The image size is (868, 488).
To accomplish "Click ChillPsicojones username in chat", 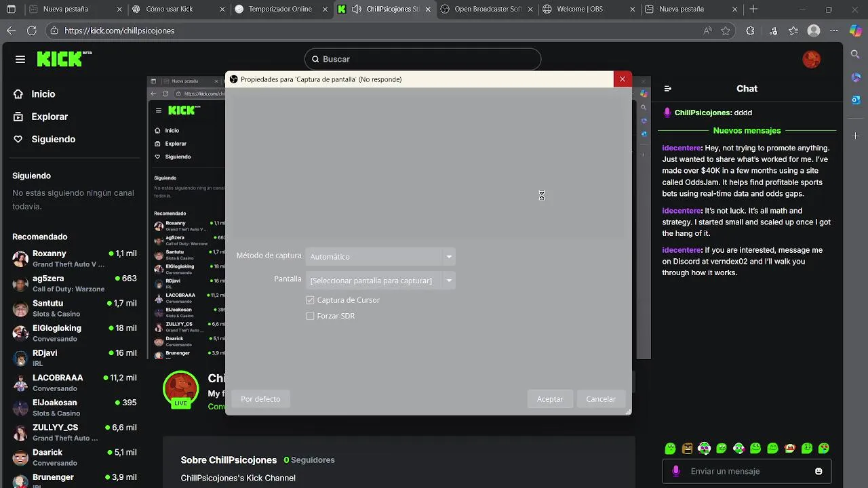I will [x=703, y=113].
